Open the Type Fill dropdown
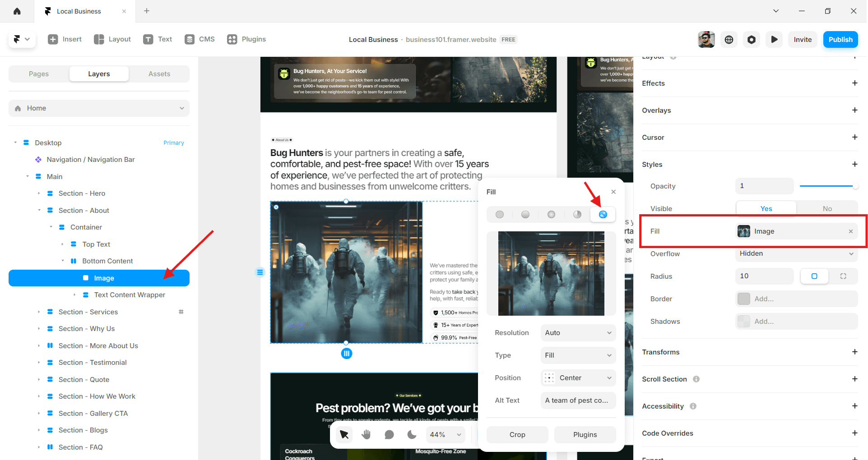868x460 pixels. [578, 355]
